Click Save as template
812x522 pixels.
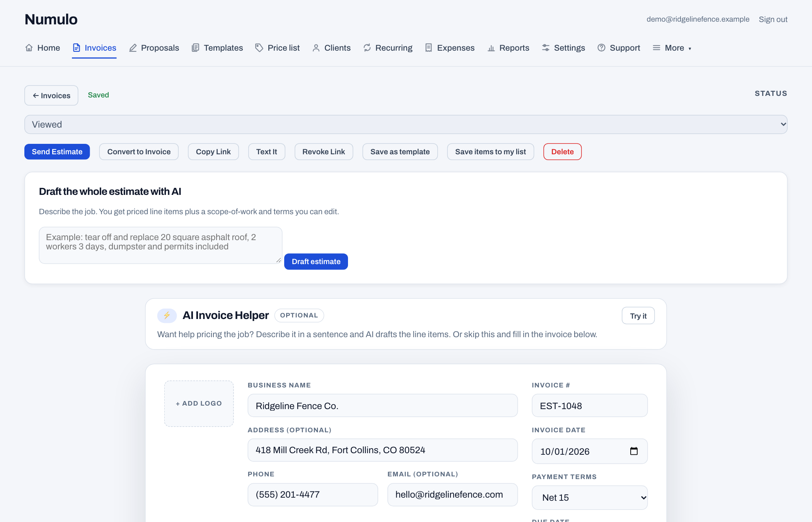coord(400,152)
